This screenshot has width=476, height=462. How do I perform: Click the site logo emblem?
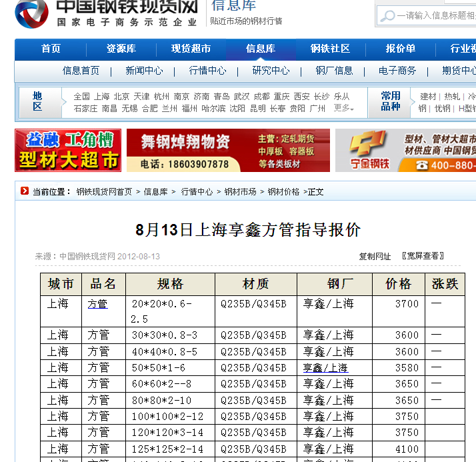(x=31, y=13)
